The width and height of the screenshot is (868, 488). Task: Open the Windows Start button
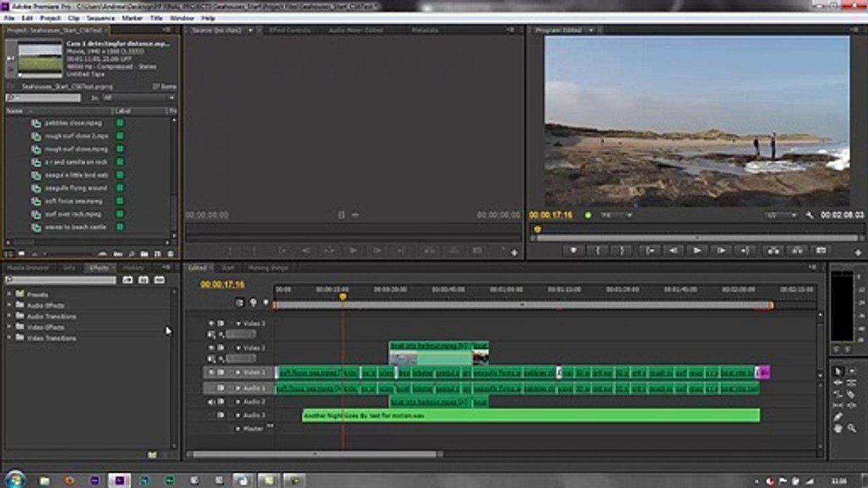click(x=15, y=479)
